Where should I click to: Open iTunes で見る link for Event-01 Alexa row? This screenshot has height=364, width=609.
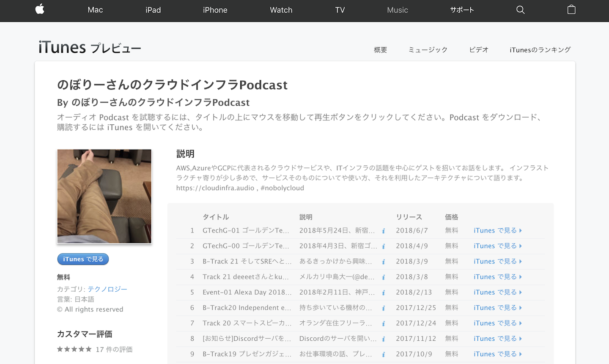498,292
